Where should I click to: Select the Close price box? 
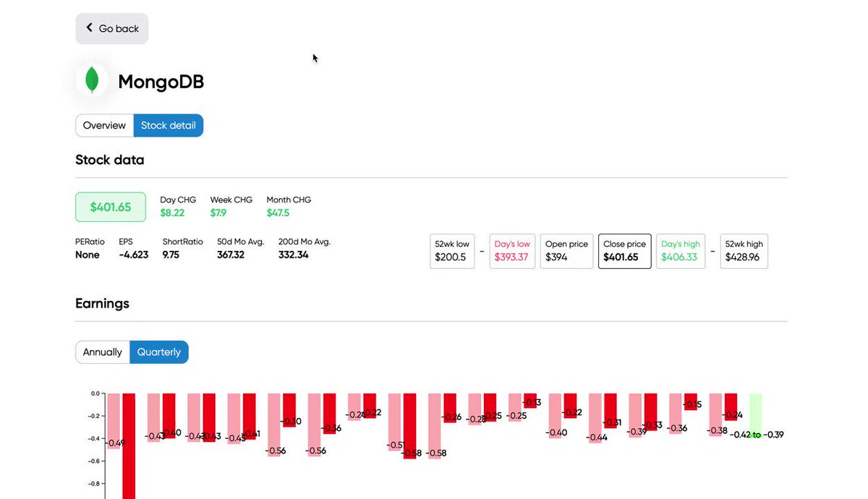click(x=625, y=251)
